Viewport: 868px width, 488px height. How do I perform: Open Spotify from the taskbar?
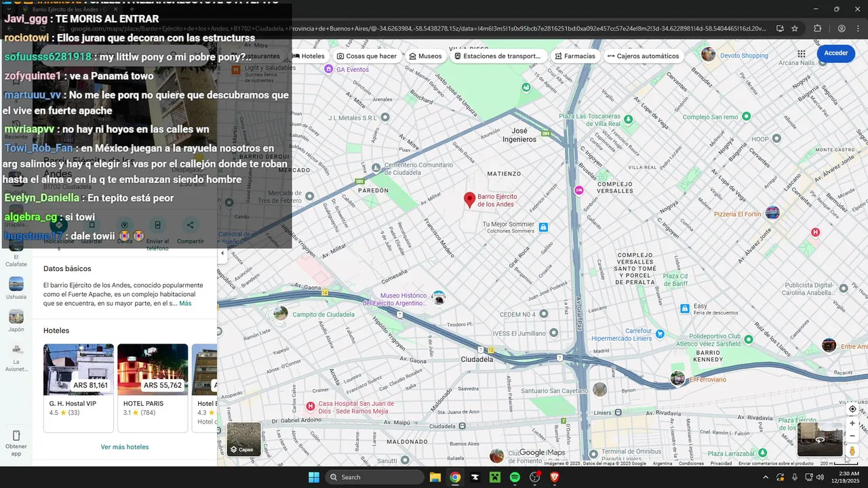coord(515,477)
